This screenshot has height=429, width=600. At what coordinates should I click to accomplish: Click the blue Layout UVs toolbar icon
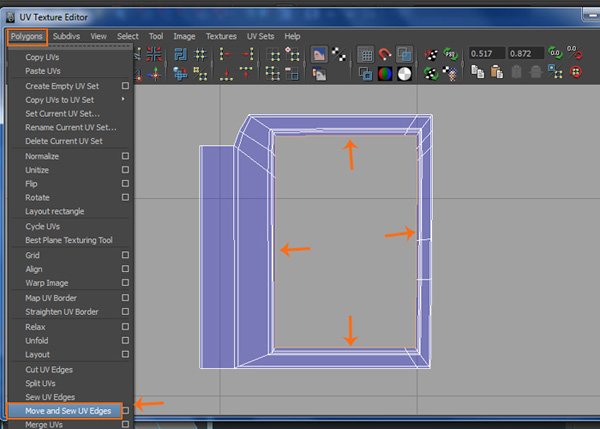pos(180,54)
